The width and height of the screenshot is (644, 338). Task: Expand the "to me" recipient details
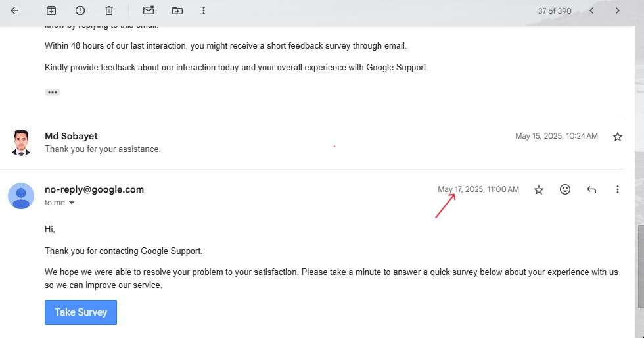[72, 203]
